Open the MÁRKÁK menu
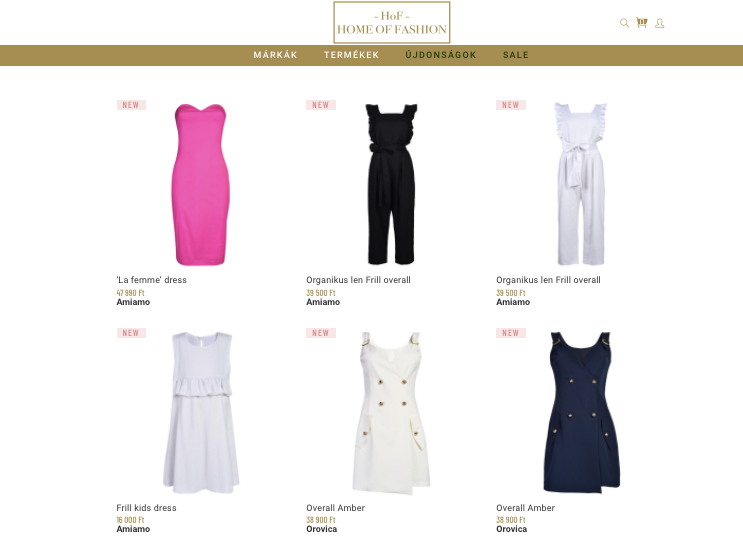This screenshot has width=743, height=549. tap(275, 55)
